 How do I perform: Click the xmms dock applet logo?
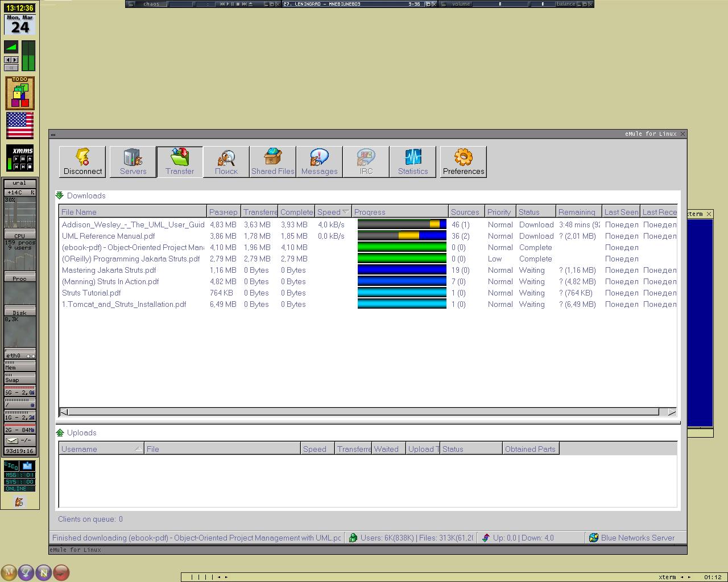[x=23, y=151]
